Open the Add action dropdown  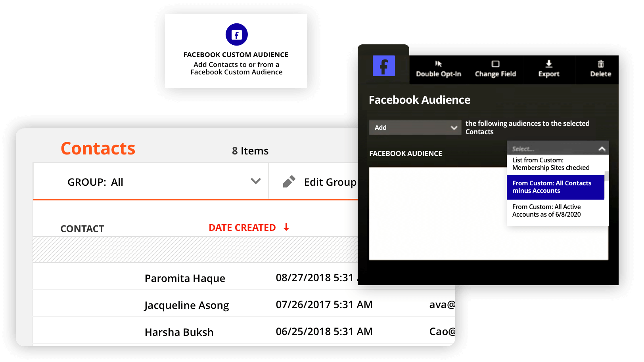tap(415, 128)
